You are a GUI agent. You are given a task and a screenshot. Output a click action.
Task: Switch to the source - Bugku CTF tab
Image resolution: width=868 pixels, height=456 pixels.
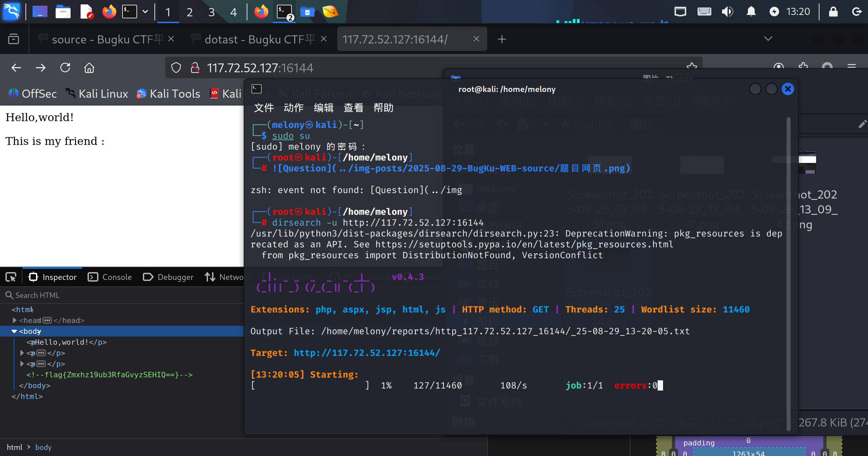102,39
